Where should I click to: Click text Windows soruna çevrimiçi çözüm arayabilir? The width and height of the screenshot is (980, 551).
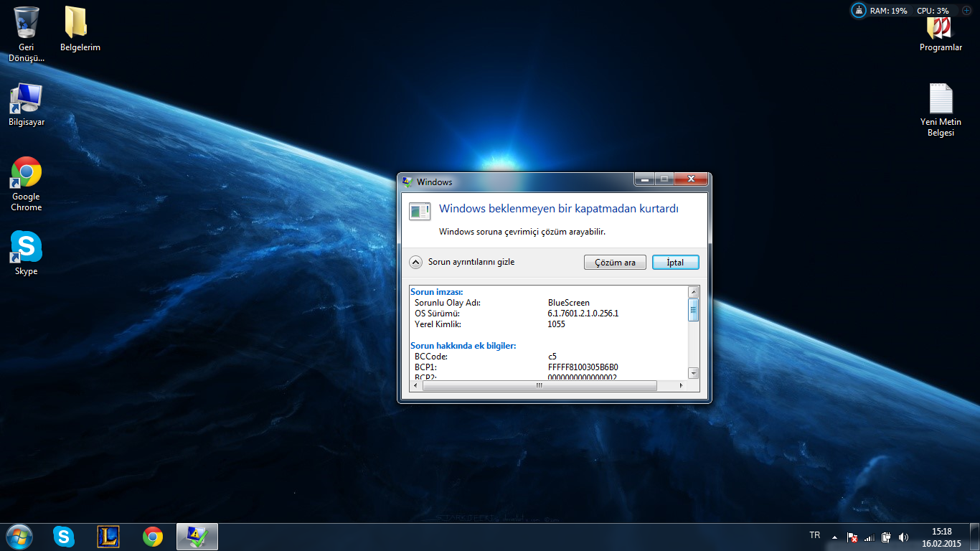click(522, 232)
